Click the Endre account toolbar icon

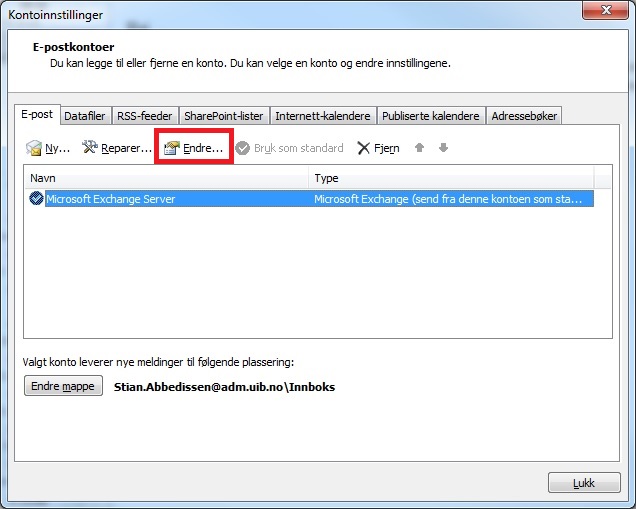[x=171, y=148]
